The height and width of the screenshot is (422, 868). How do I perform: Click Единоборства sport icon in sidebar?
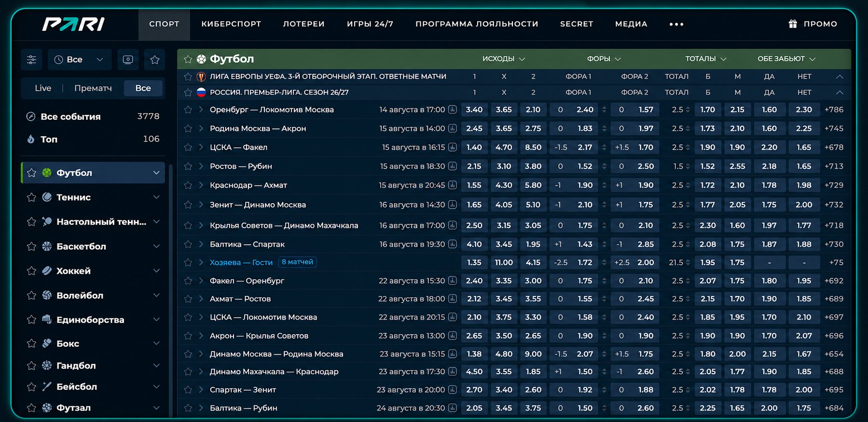click(x=47, y=319)
